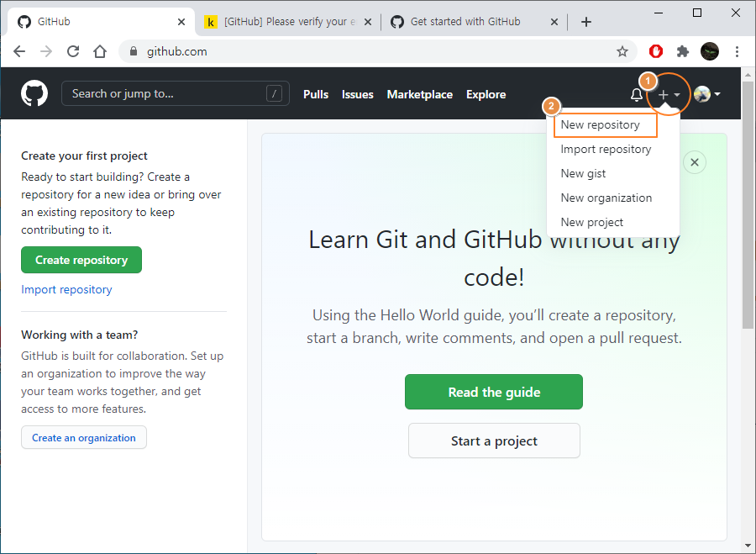Screen dimensions: 756x554
Task: Select New project menu entry
Action: [591, 223]
